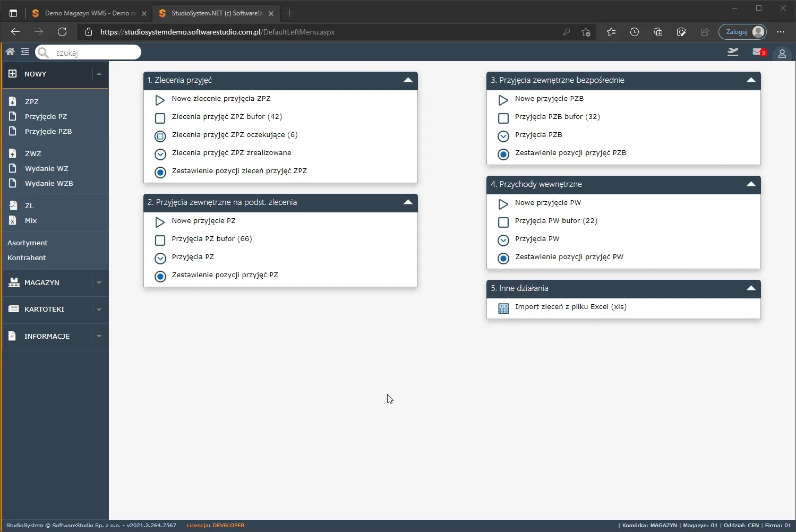Open Zlecenia przyjęć ZPZ oczekujące (6) link
796x532 pixels.
235,135
